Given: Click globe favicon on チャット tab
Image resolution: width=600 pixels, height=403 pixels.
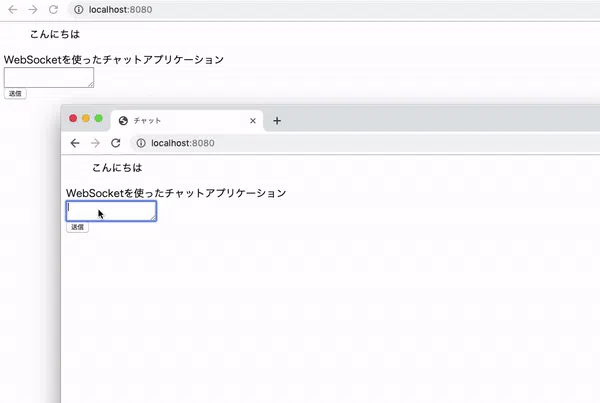Looking at the screenshot, I should [123, 121].
